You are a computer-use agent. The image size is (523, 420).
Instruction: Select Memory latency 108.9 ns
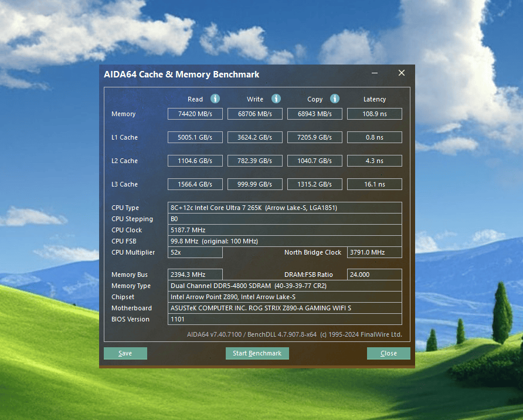[x=375, y=114]
